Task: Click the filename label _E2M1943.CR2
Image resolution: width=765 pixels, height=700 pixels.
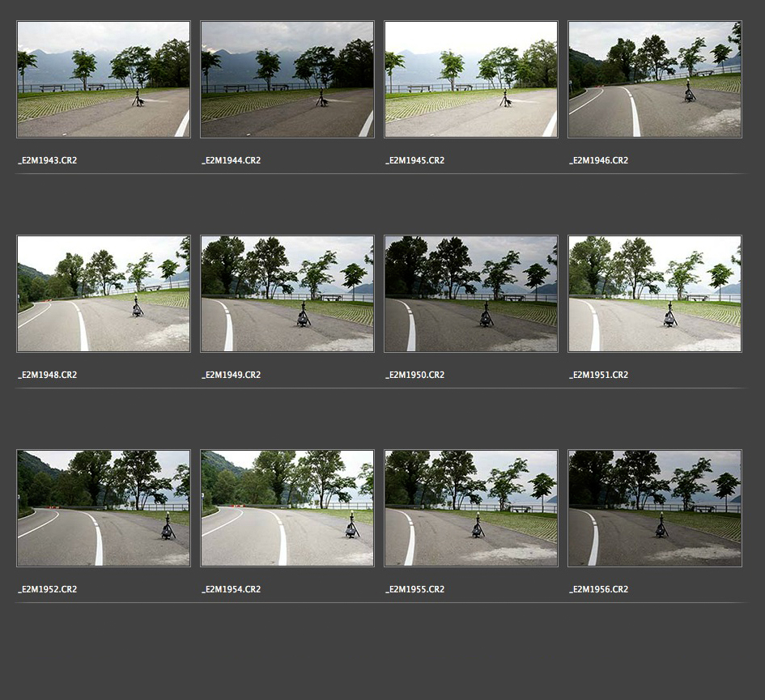Action: [x=48, y=160]
